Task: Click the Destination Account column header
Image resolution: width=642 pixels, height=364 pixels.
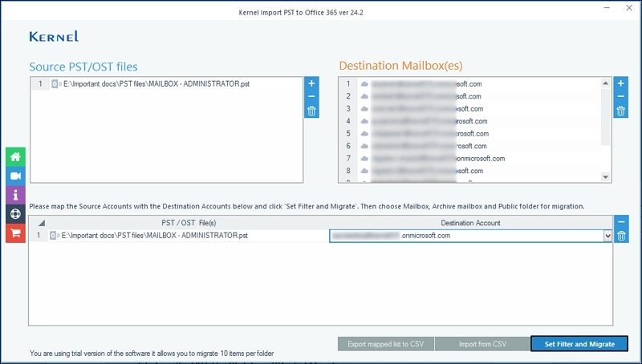Action: click(x=470, y=223)
